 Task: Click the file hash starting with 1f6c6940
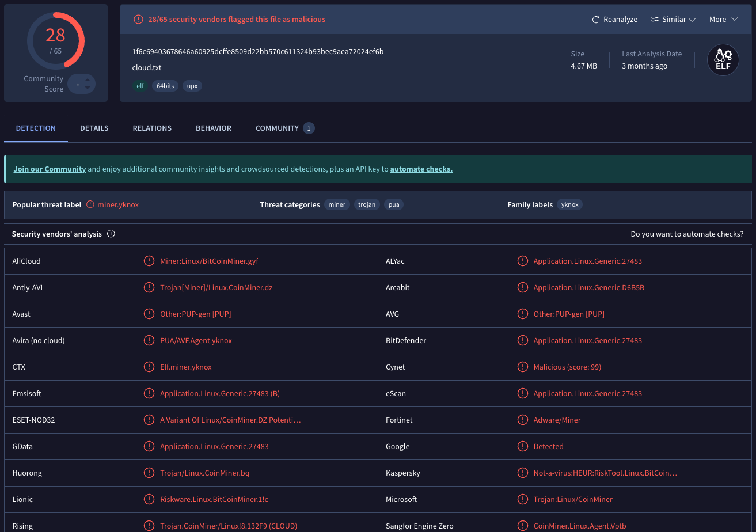258,51
